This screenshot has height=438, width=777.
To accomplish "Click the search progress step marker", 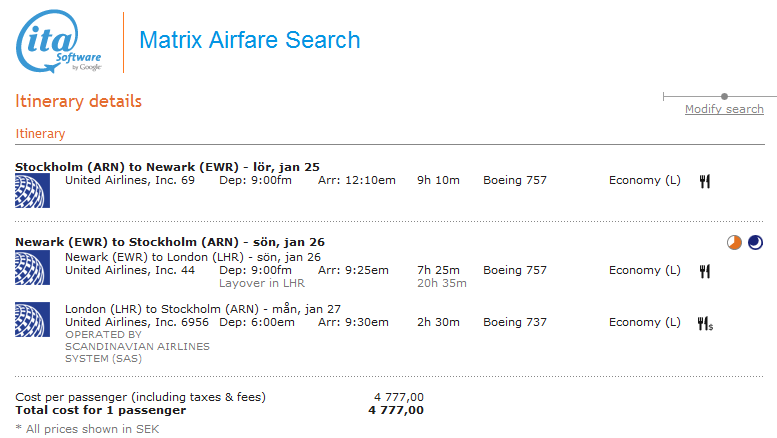I will point(724,96).
